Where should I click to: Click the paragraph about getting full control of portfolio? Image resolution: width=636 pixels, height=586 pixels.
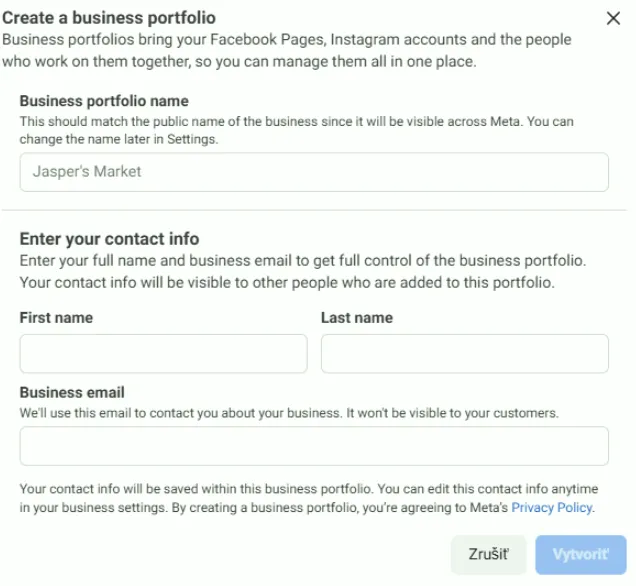click(x=302, y=271)
